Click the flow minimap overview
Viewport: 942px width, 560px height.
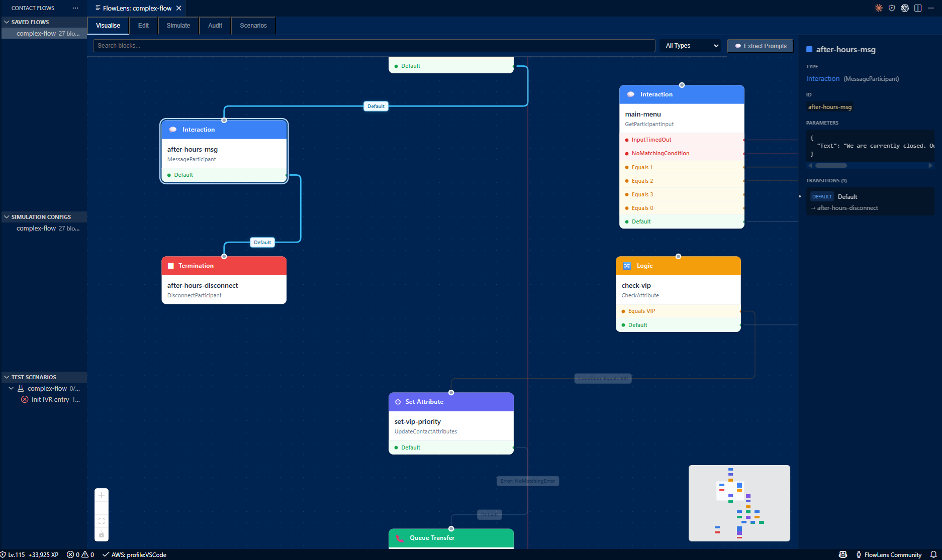[739, 503]
